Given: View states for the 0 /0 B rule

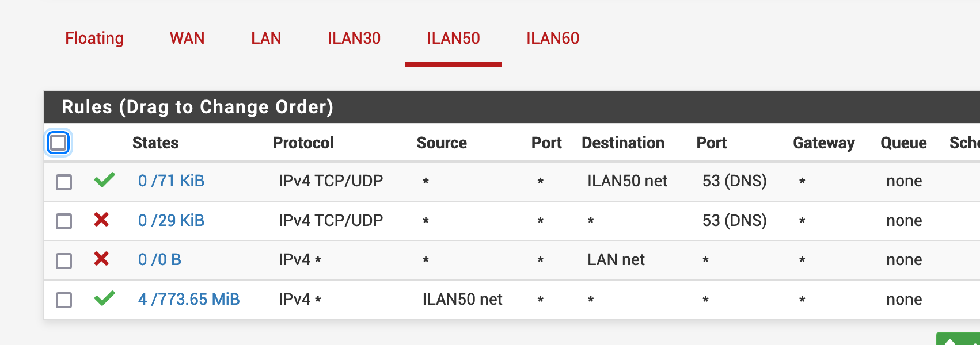Looking at the screenshot, I should (x=159, y=260).
